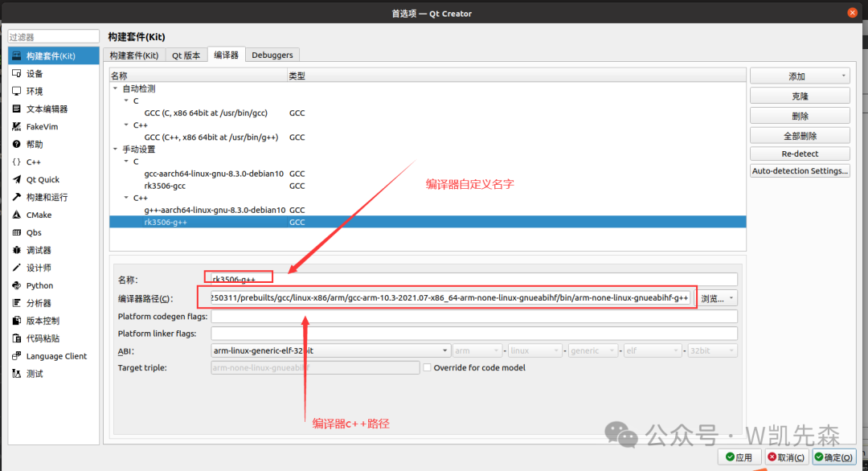Enable Override for code model checkbox

427,367
